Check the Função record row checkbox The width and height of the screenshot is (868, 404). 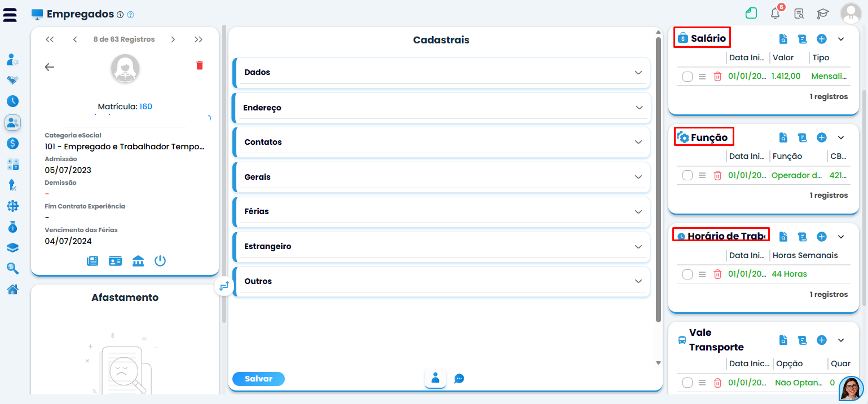[x=687, y=175]
